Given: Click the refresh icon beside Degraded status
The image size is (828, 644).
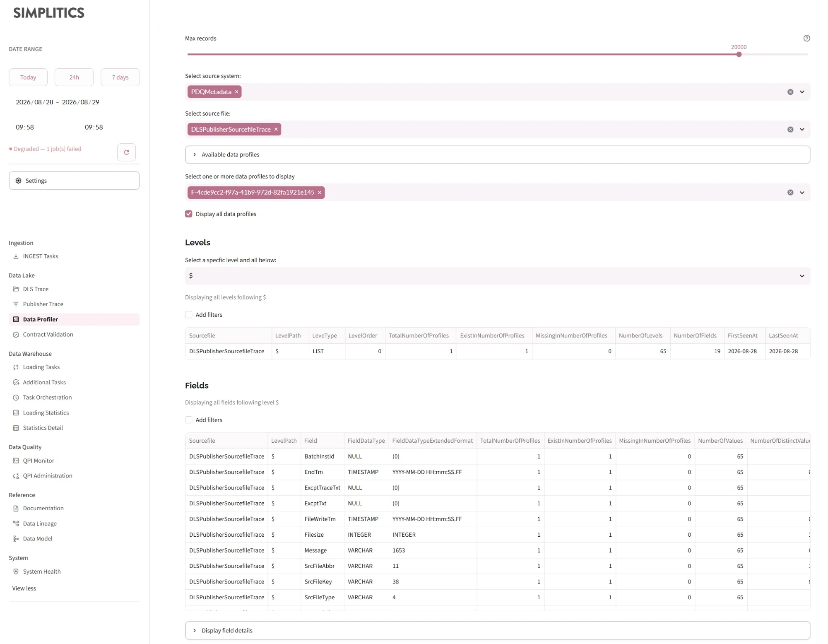Looking at the screenshot, I should (126, 152).
